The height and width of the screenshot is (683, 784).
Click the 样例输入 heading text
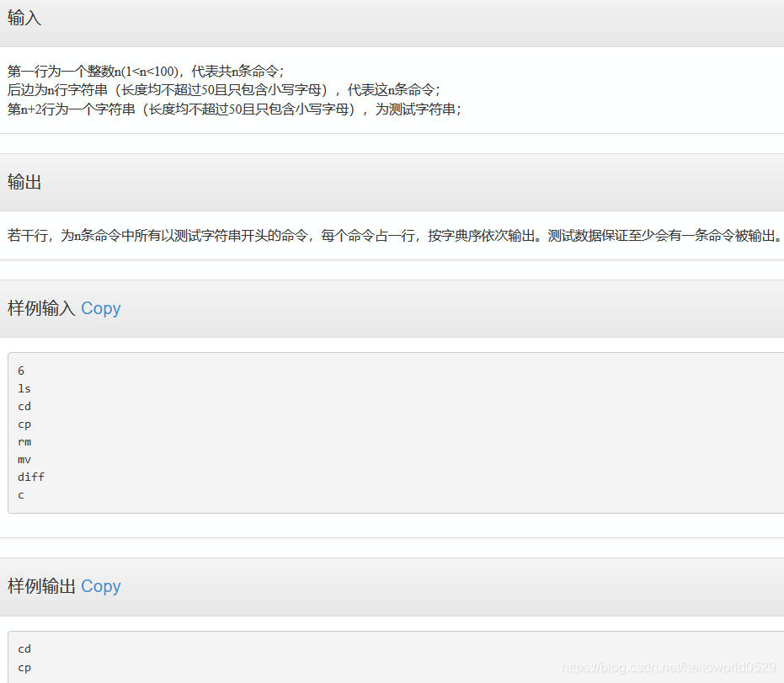pyautogui.click(x=41, y=308)
